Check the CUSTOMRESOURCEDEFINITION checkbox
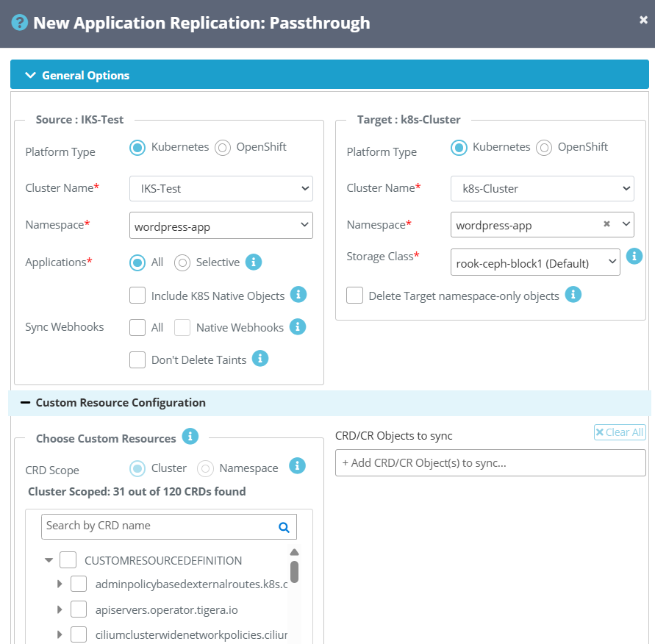This screenshot has width=655, height=644. [x=68, y=560]
